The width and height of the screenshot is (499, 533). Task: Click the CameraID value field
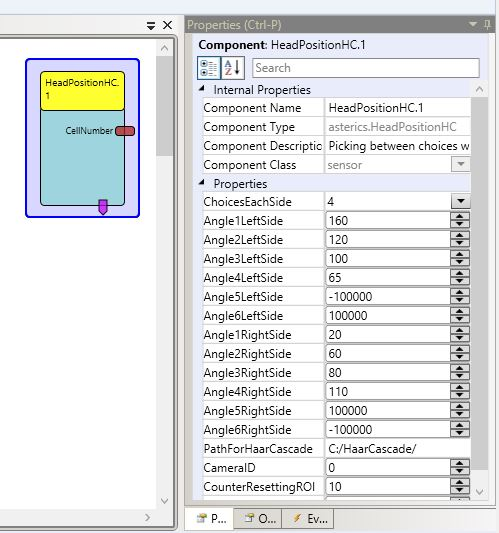(x=388, y=468)
